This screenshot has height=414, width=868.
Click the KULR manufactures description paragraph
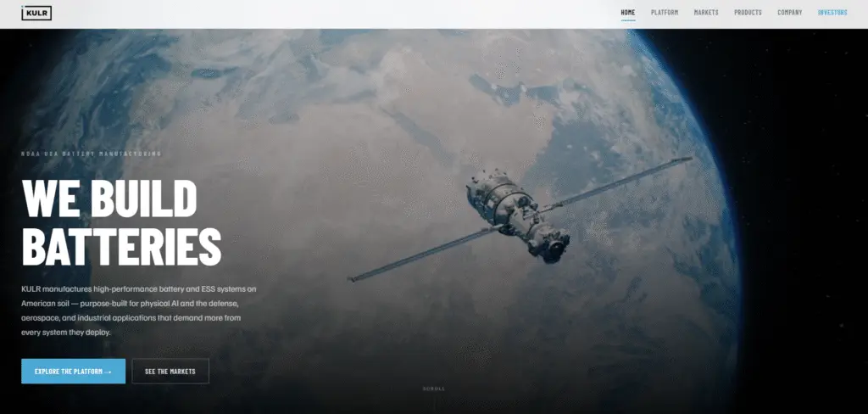pos(139,310)
